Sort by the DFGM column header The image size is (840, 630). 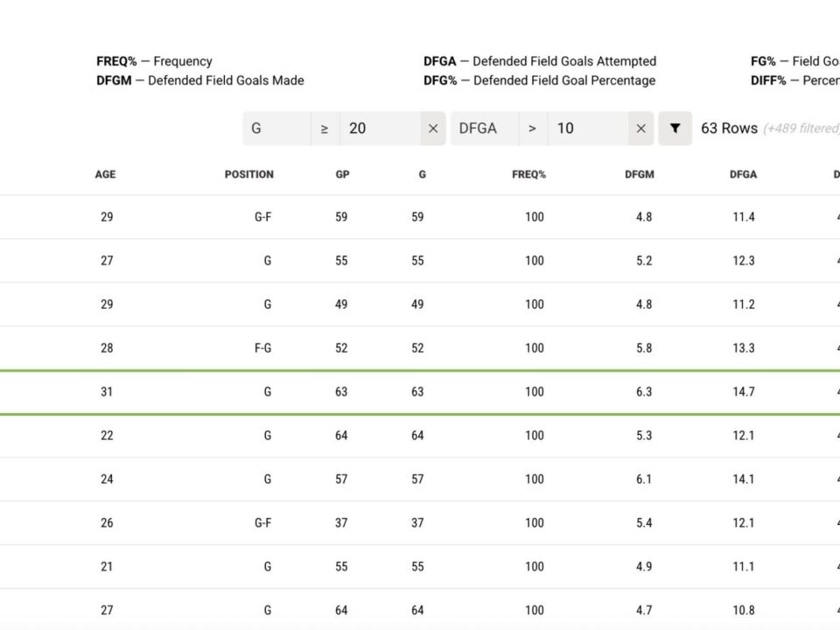[639, 174]
